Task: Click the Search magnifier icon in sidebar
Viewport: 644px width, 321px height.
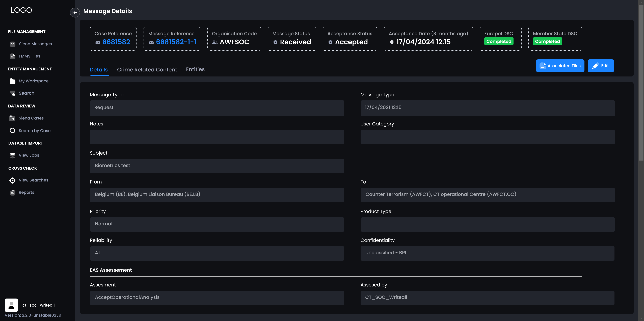Action: (13, 93)
